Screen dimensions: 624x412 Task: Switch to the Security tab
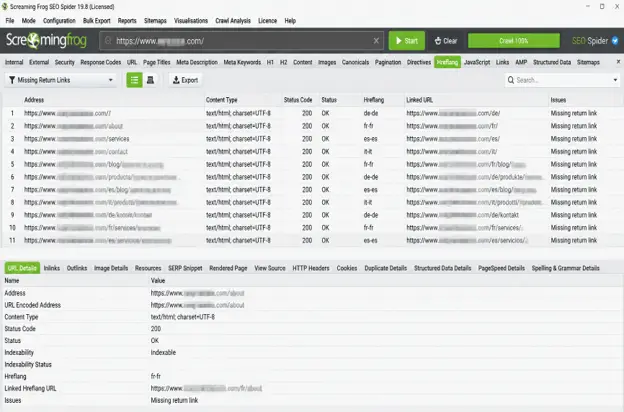tap(64, 62)
